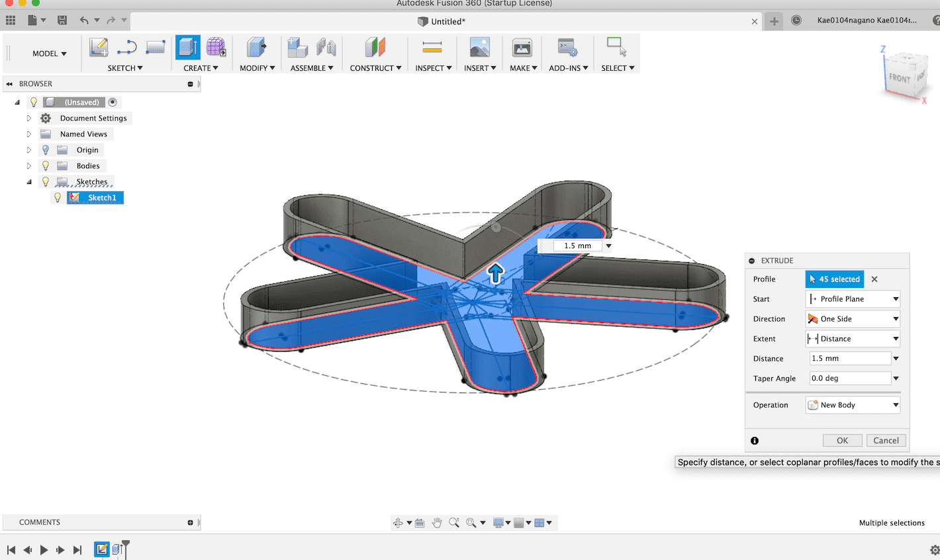Toggle Sketch1 visibility lightbulb

(x=58, y=198)
